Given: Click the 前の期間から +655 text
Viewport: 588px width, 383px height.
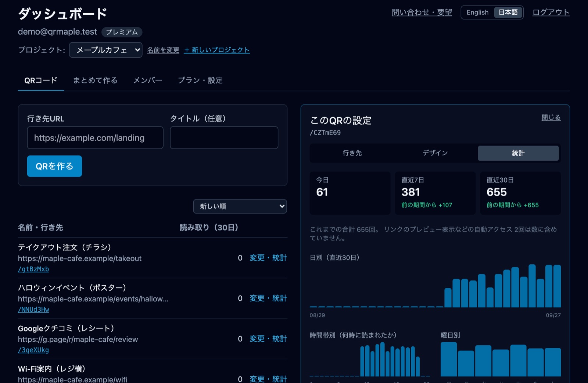Looking at the screenshot, I should pos(513,205).
